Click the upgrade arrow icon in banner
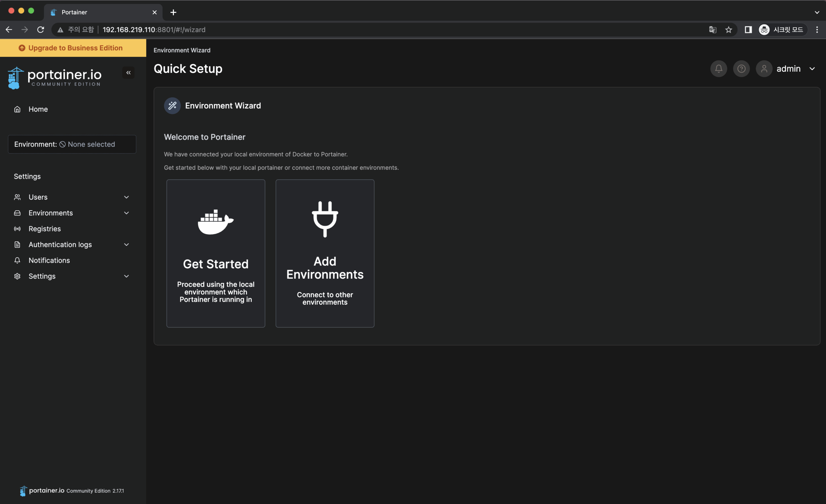 [22, 48]
